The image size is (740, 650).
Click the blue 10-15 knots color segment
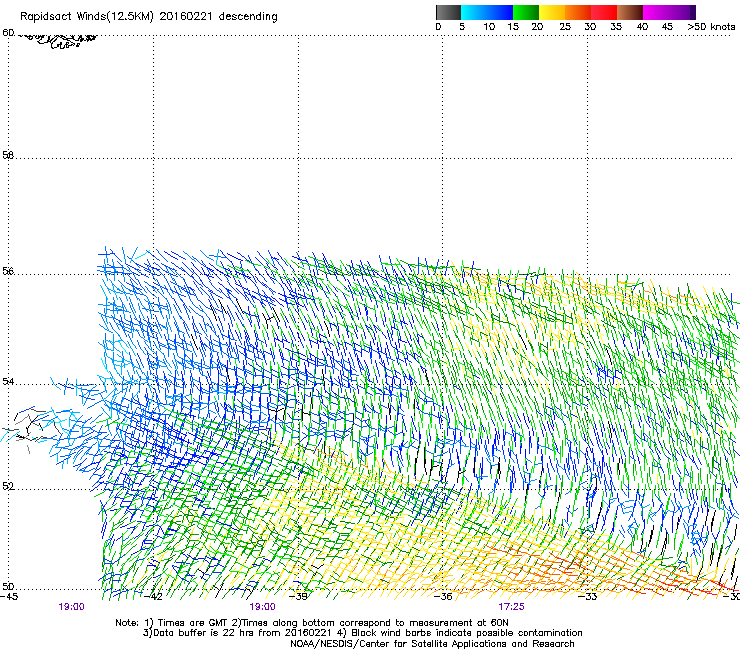pos(500,12)
